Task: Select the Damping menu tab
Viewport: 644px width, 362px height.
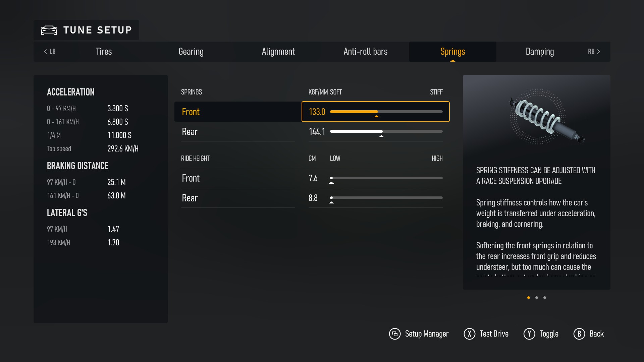Action: (539, 52)
